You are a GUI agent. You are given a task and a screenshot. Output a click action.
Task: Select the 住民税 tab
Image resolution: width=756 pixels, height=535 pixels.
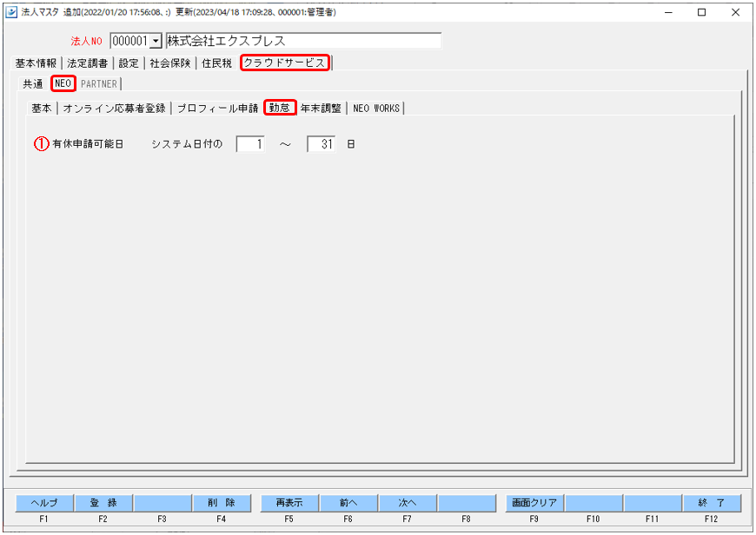click(216, 63)
